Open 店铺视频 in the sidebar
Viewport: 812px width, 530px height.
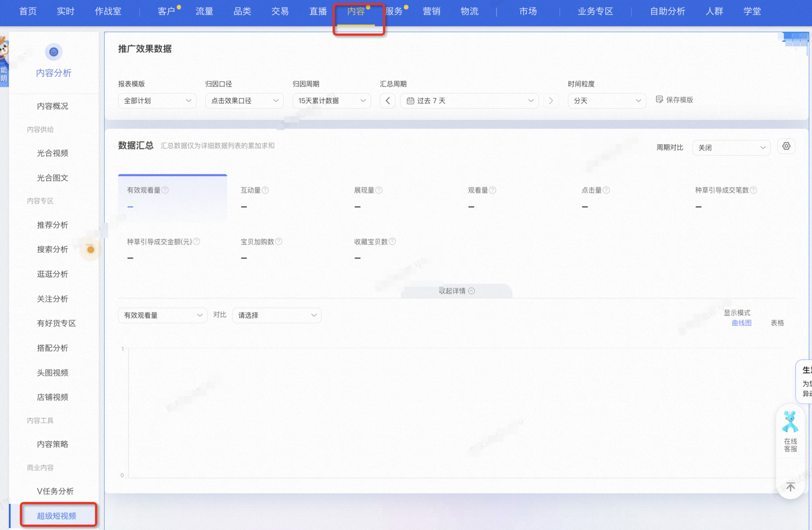coord(53,397)
